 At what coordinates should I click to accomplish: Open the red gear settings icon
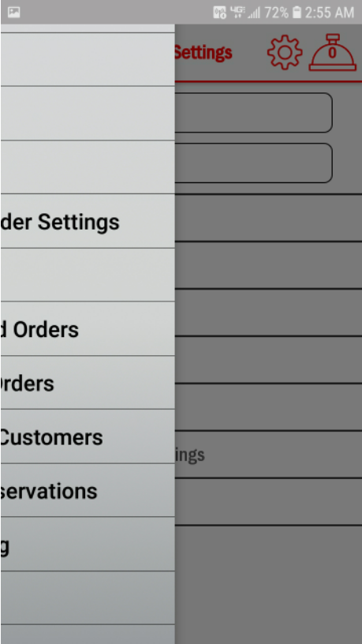coord(285,52)
